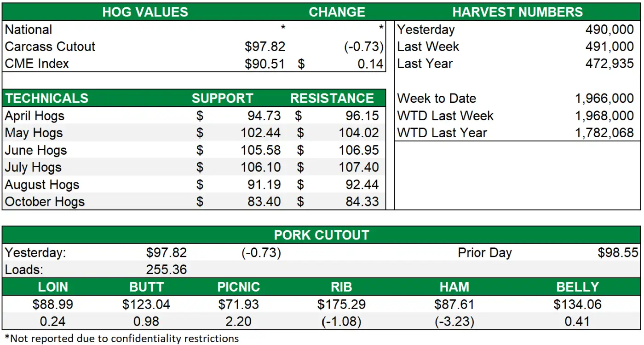Click the RIB price $175.29
The image size is (644, 345).
(x=341, y=304)
